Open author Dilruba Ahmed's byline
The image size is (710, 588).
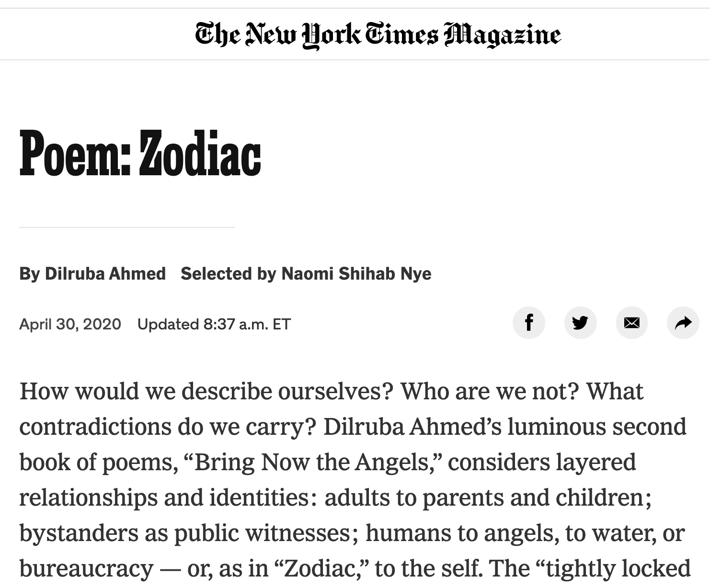[x=105, y=273]
